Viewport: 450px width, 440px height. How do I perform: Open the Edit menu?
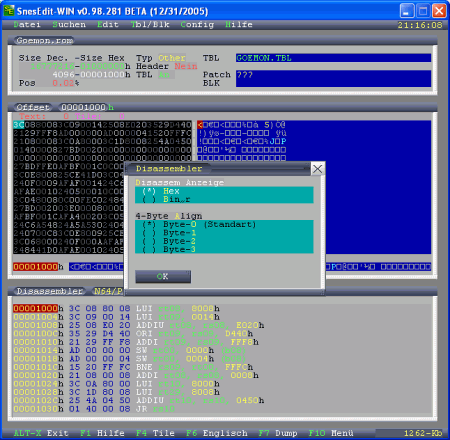tap(108, 25)
